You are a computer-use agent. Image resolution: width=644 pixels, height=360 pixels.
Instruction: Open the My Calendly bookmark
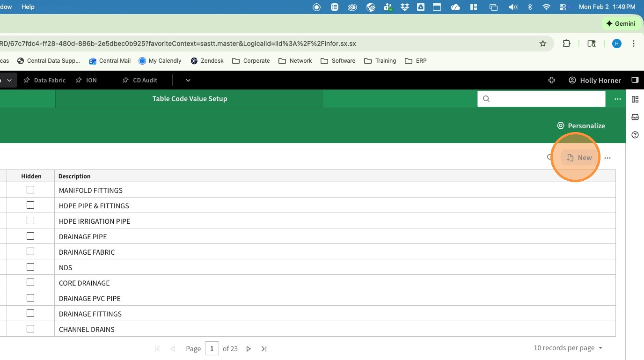pos(160,61)
